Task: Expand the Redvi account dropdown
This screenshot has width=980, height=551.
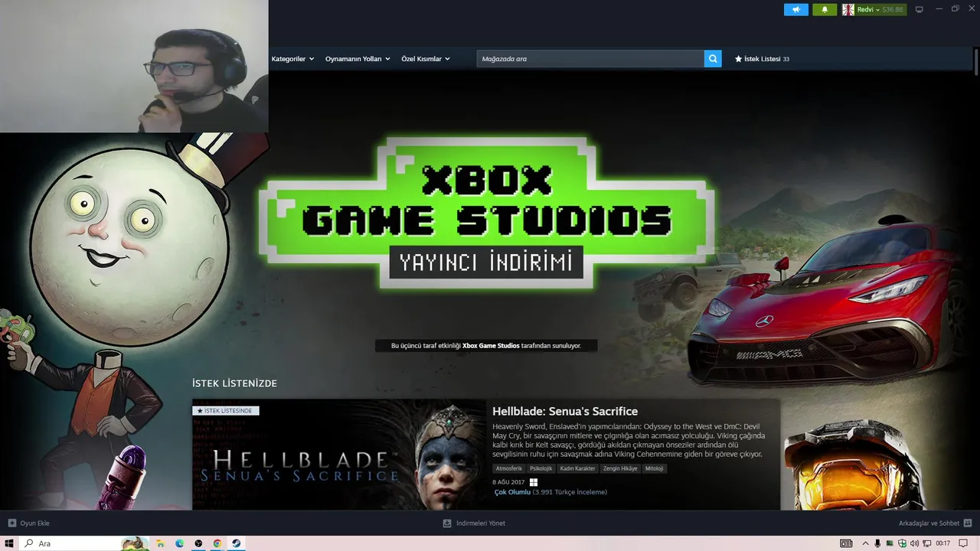Action: [868, 10]
